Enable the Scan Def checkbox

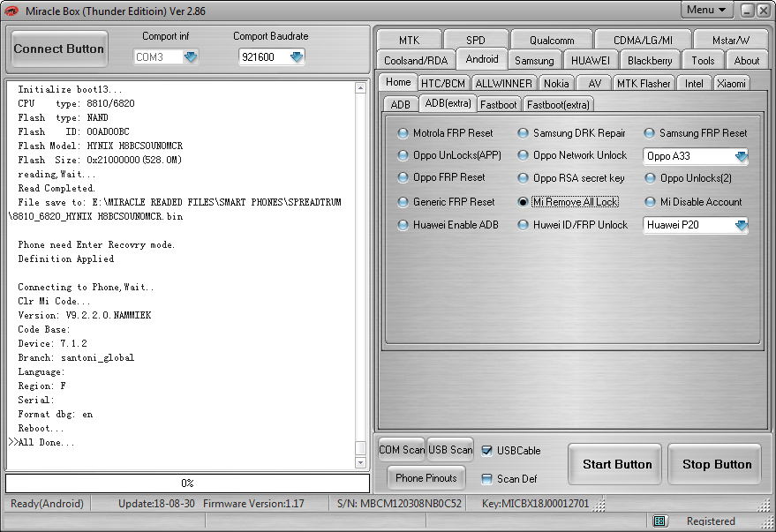click(487, 478)
